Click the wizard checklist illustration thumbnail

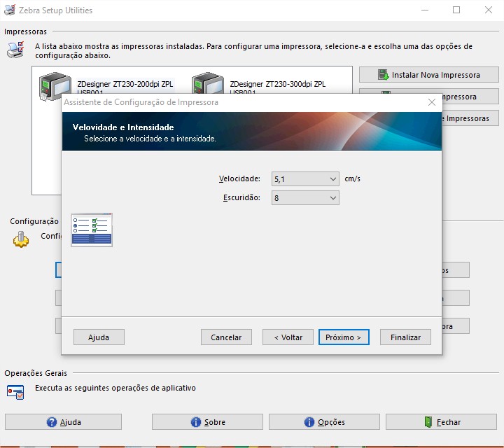click(92, 230)
